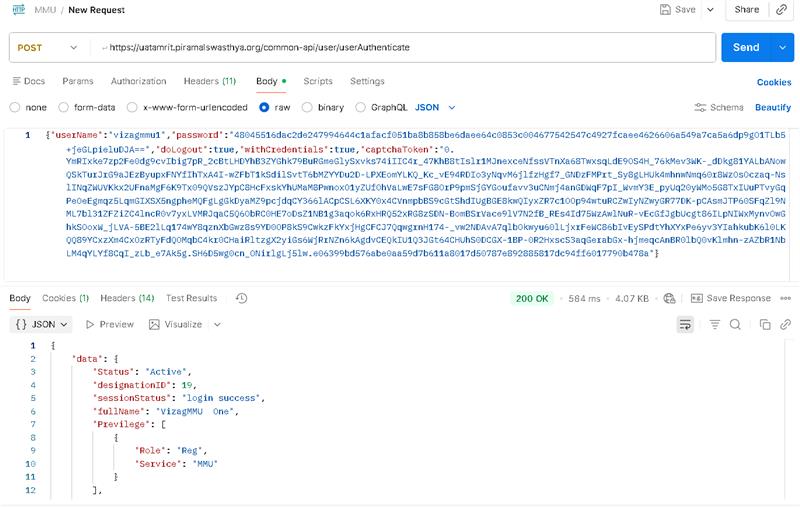Open the JSON response format dropdown
This screenshot has width=800, height=508.
click(42, 324)
